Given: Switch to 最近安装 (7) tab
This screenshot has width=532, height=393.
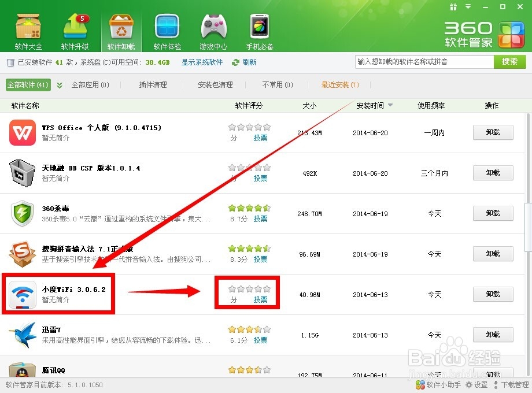Looking at the screenshot, I should [x=340, y=85].
